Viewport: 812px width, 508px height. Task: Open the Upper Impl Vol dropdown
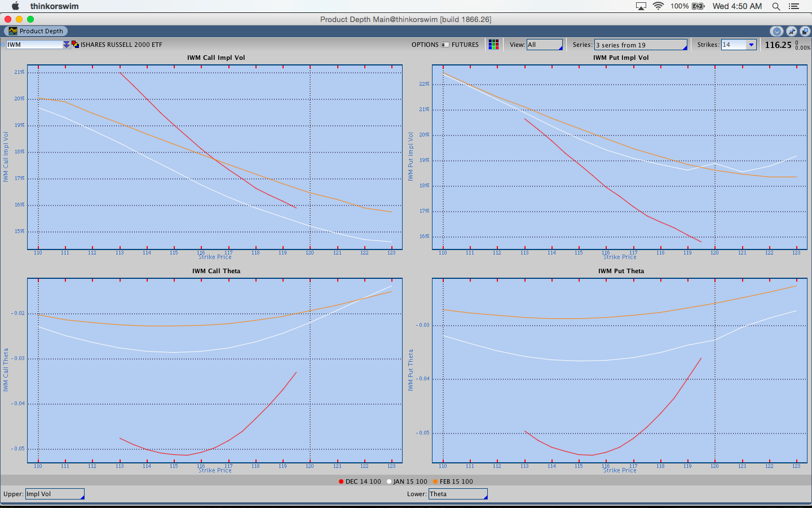tap(55, 494)
